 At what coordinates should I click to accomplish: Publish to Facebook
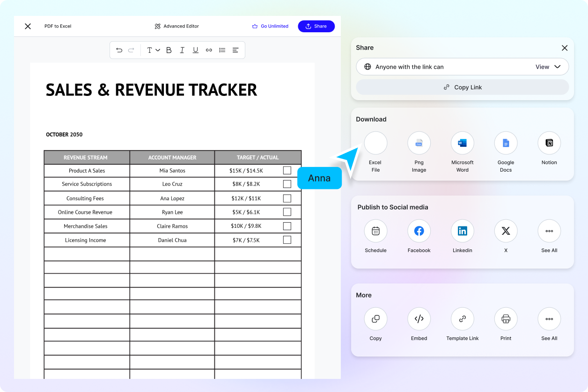(x=419, y=231)
